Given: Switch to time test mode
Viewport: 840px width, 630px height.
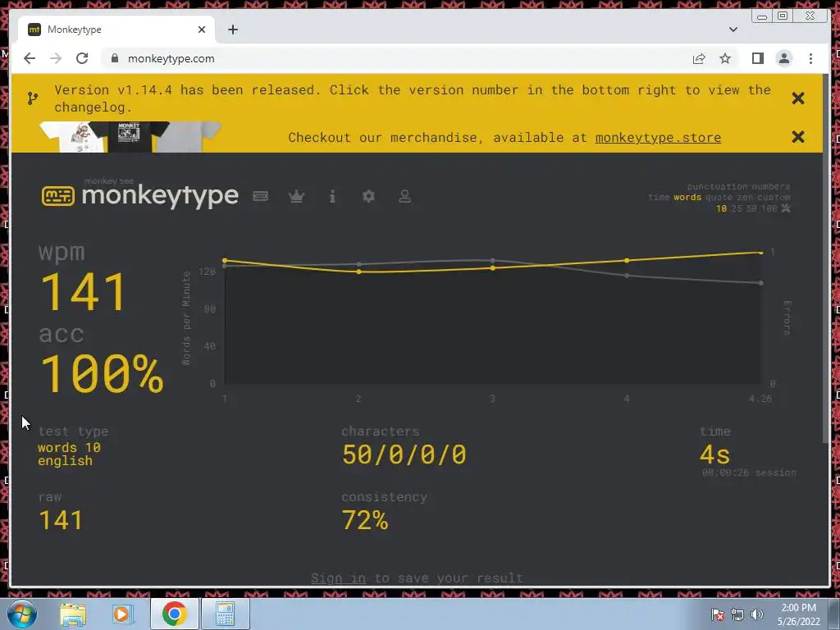Looking at the screenshot, I should tap(659, 197).
